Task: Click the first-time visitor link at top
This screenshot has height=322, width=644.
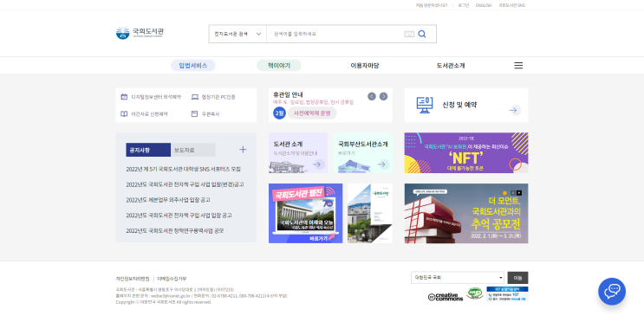Action: point(432,5)
